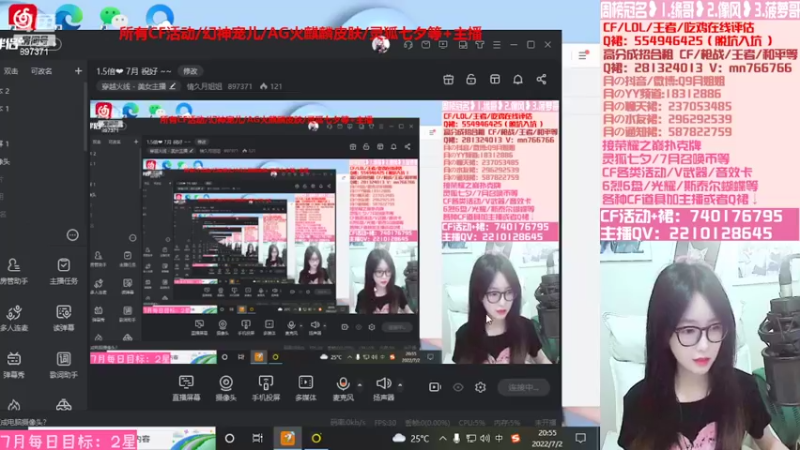This screenshot has width=800, height=450.
Task: Open the yellow ring browser taskbar icon
Action: point(316,438)
